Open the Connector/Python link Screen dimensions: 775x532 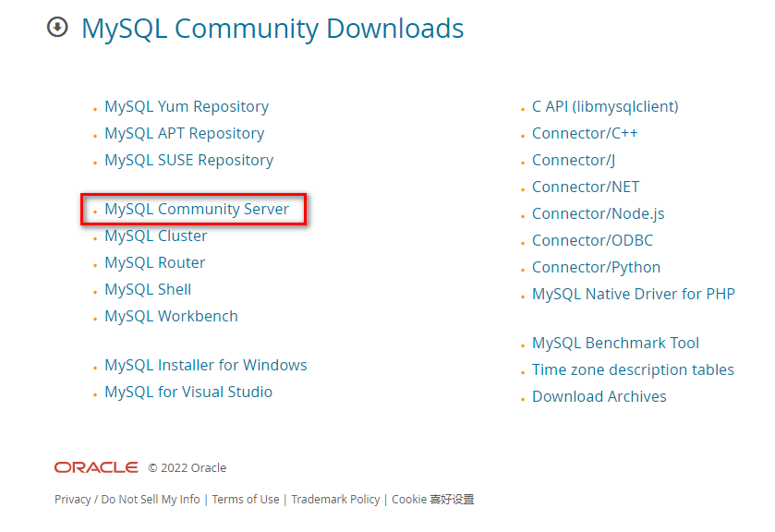(x=596, y=268)
